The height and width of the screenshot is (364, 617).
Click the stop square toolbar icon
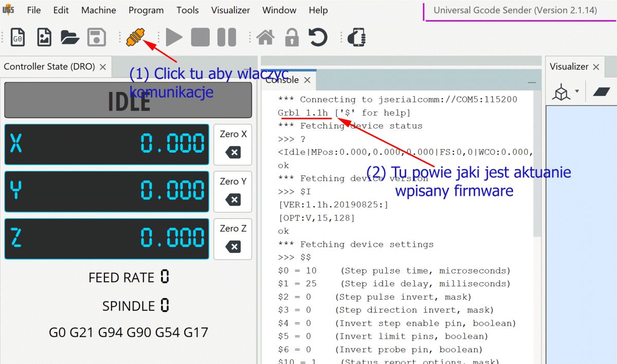(x=200, y=38)
